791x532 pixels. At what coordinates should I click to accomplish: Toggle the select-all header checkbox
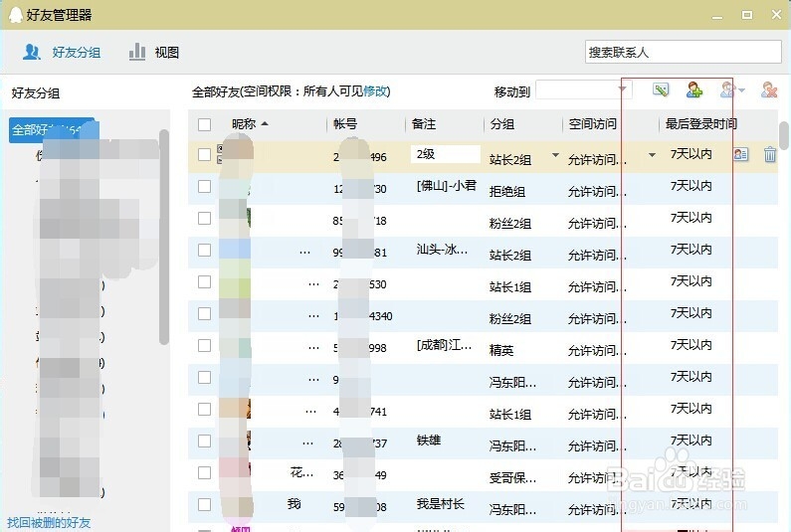coord(204,124)
